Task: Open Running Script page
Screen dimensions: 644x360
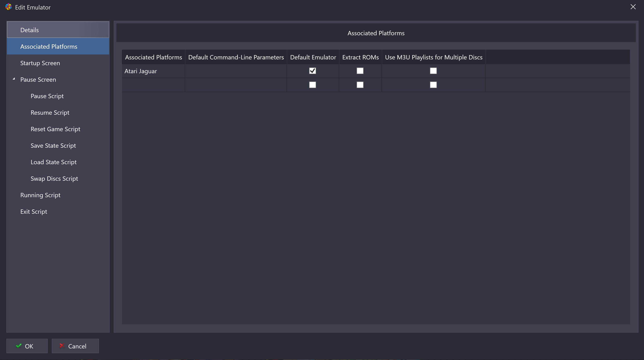Action: click(x=58, y=195)
